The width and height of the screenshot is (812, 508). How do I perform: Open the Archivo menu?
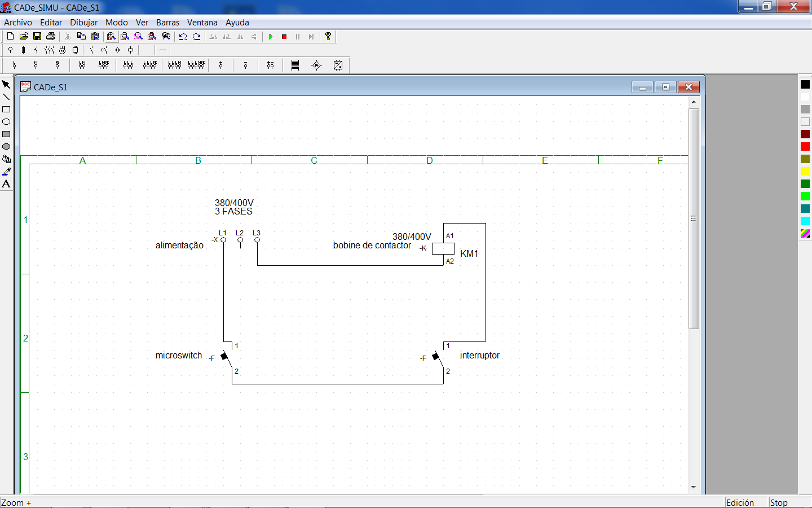[x=18, y=23]
